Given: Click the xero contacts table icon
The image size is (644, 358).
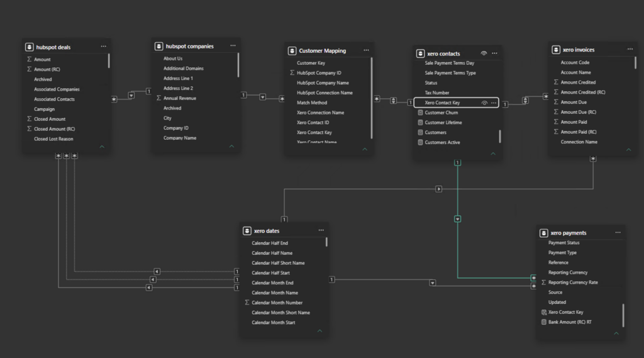Looking at the screenshot, I should point(420,53).
